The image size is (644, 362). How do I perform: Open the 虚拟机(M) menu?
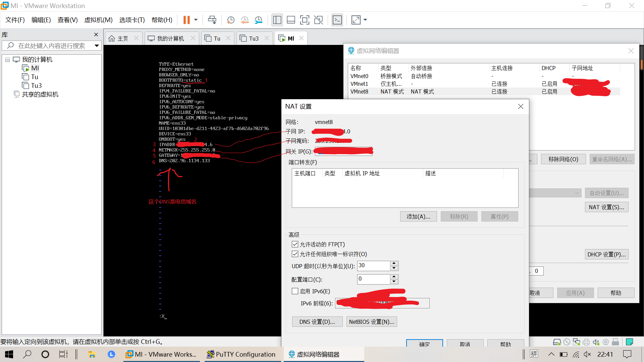(x=99, y=20)
